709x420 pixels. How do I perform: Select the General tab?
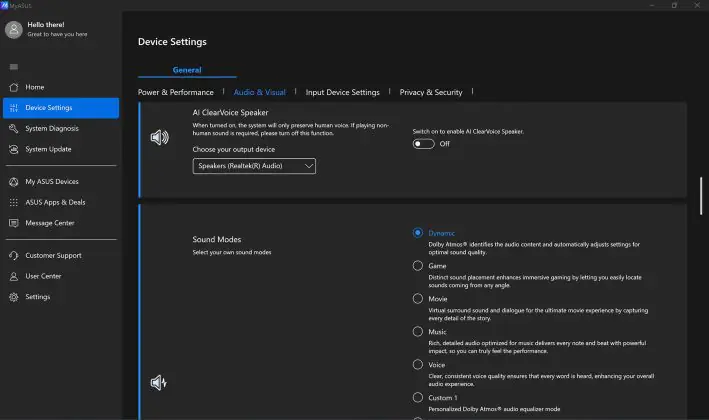click(x=187, y=70)
